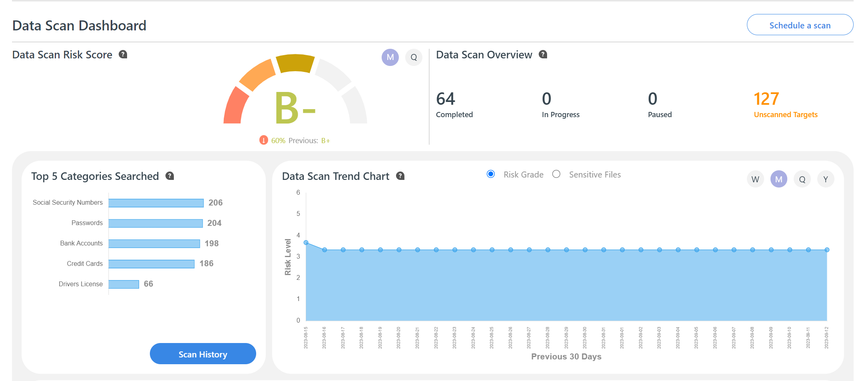Click help icon beside Data Scan Risk Score
Screen dimensions: 868x381
[x=123, y=54]
